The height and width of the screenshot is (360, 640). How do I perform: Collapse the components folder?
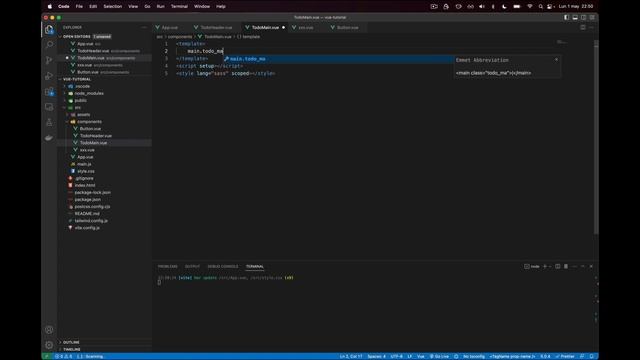89,122
